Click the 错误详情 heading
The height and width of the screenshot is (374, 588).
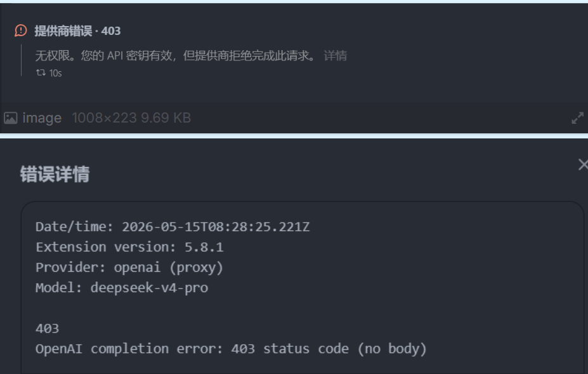(55, 174)
